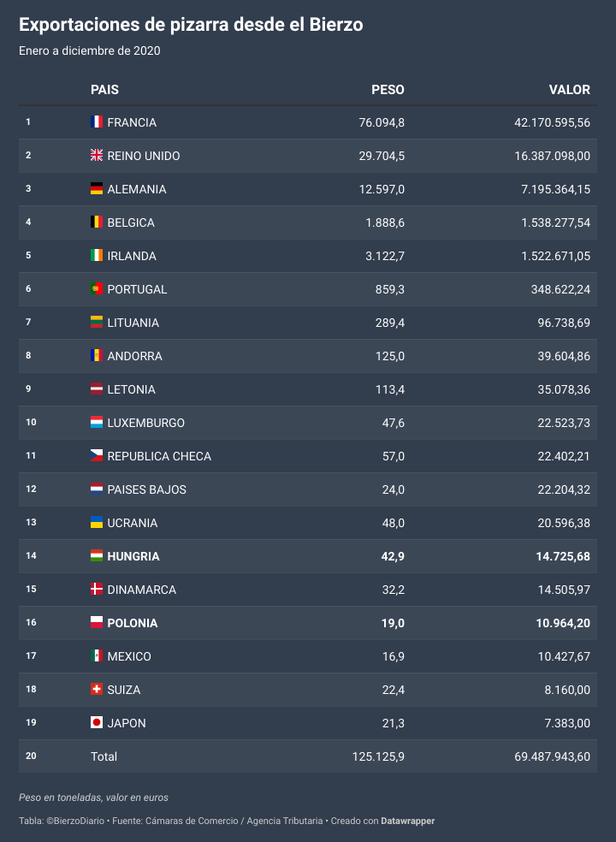Click the total weight 125.125,9 cell
Screen dimensions: 616x842
[x=378, y=756]
